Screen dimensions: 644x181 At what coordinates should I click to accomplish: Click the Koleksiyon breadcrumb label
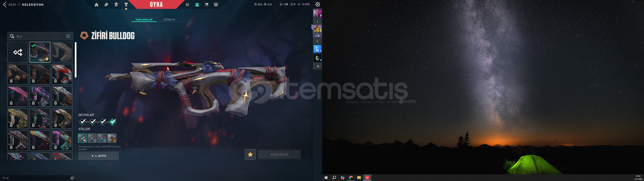pos(33,5)
